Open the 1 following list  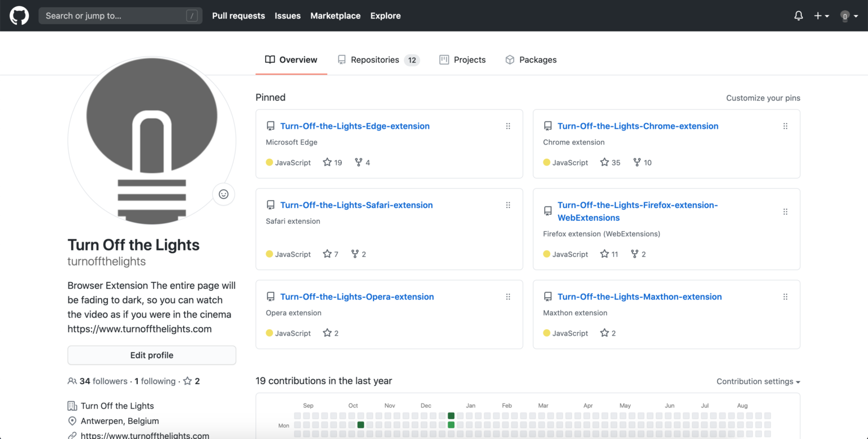coord(155,381)
